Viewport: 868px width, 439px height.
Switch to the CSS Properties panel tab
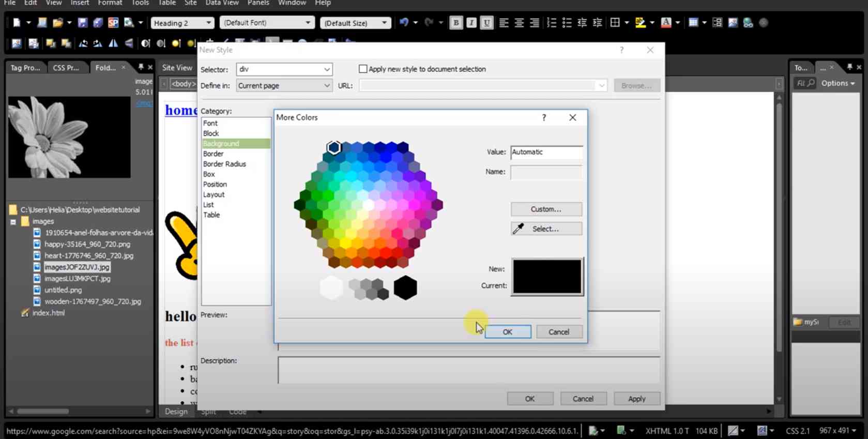pyautogui.click(x=66, y=68)
